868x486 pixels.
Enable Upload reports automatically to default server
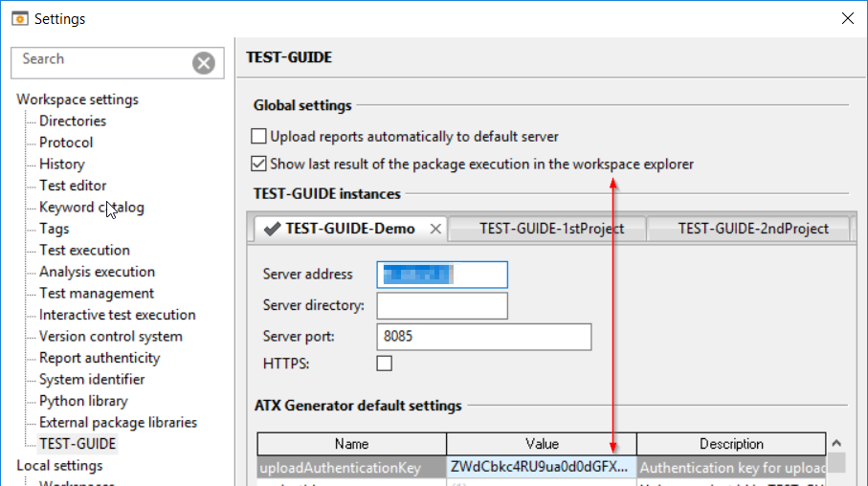click(258, 136)
